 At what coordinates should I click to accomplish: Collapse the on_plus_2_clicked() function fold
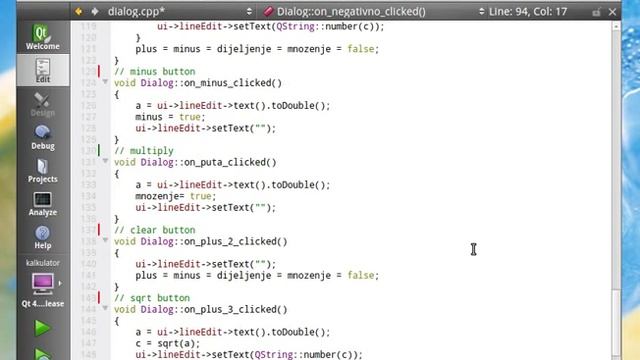tap(105, 240)
